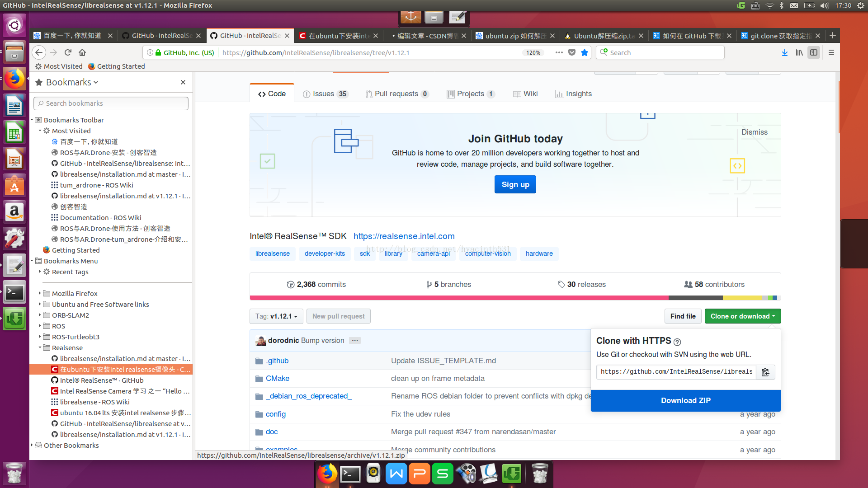Copy clone URL to clipboard icon
The image size is (868, 488).
coord(765,372)
